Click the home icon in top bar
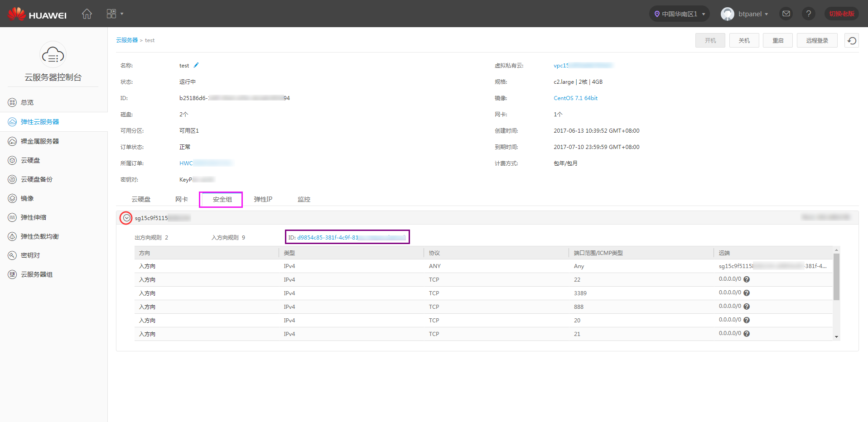868x422 pixels. tap(87, 14)
